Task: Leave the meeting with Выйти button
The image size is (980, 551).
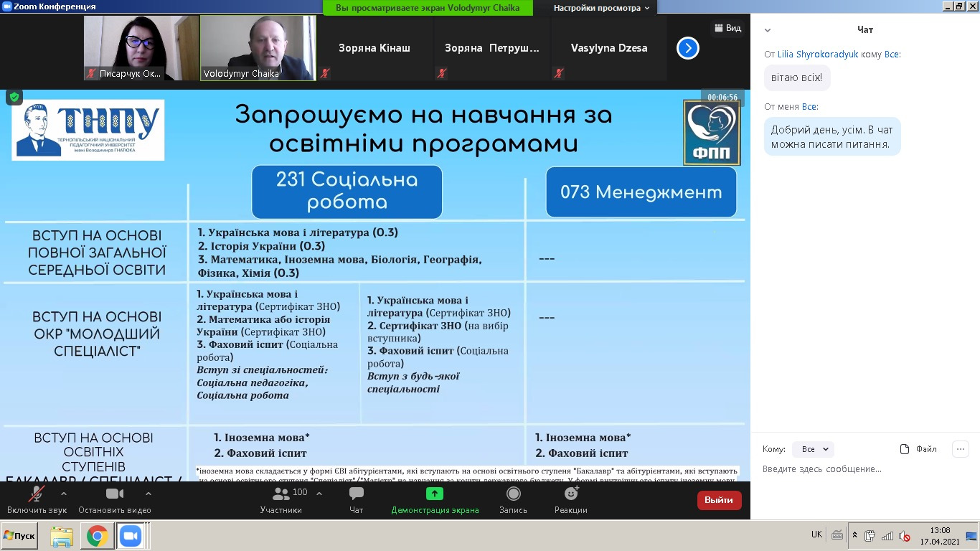Action: click(x=719, y=500)
